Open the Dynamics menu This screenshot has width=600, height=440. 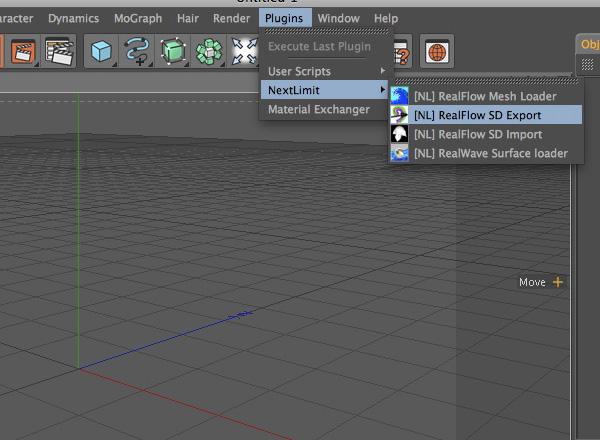point(73,18)
